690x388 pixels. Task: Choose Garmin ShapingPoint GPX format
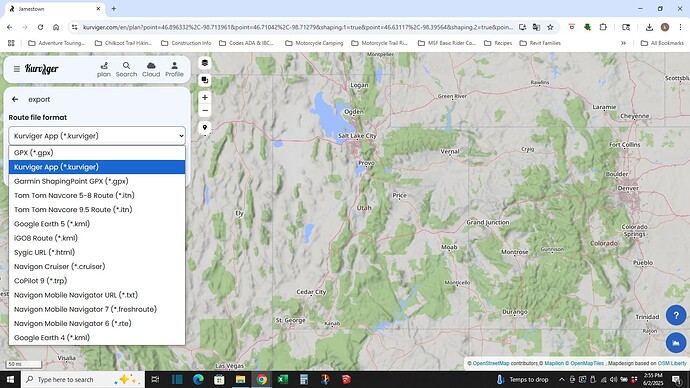[97, 181]
